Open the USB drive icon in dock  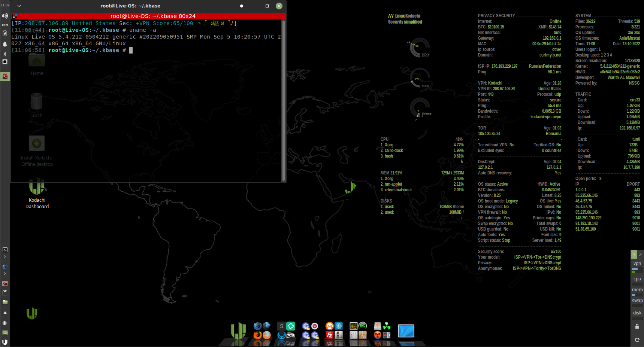click(x=378, y=326)
